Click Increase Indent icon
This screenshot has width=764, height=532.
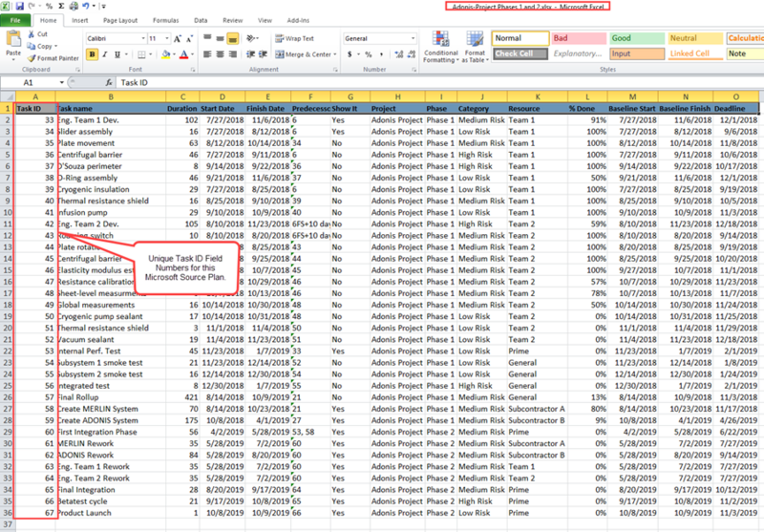click(x=264, y=54)
